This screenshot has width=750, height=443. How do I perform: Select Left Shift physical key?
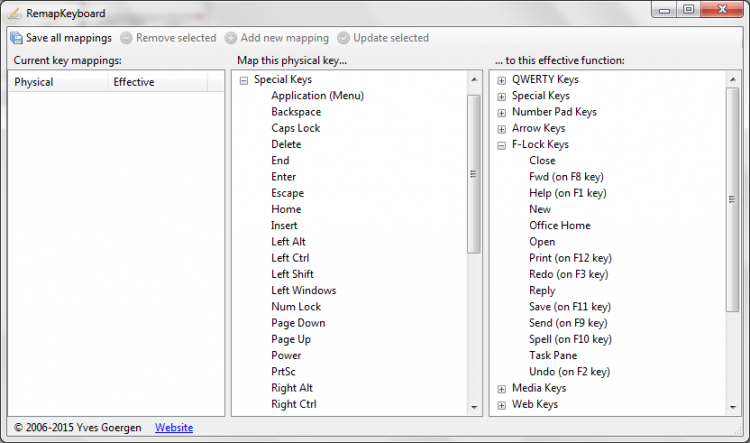click(292, 275)
